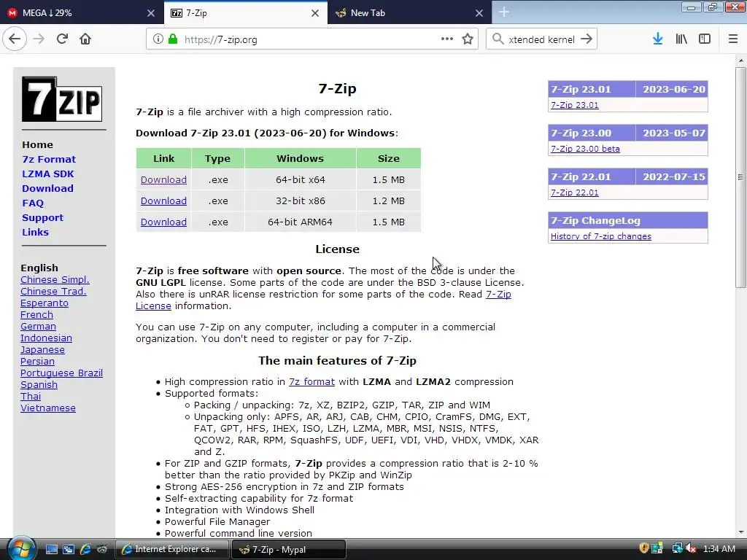
Task: Go back with the browser back arrow
Action: pyautogui.click(x=15, y=39)
